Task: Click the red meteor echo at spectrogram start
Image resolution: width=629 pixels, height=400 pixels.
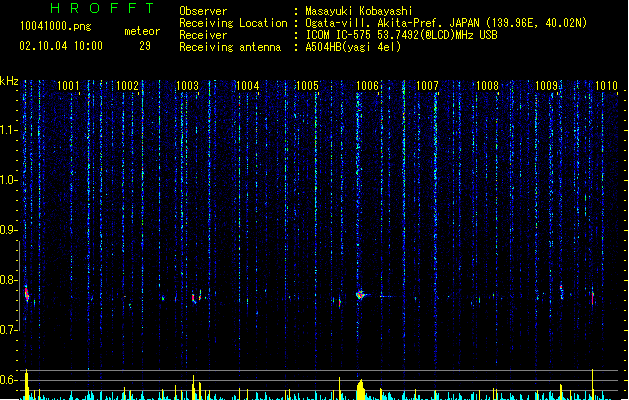Action: click(26, 294)
